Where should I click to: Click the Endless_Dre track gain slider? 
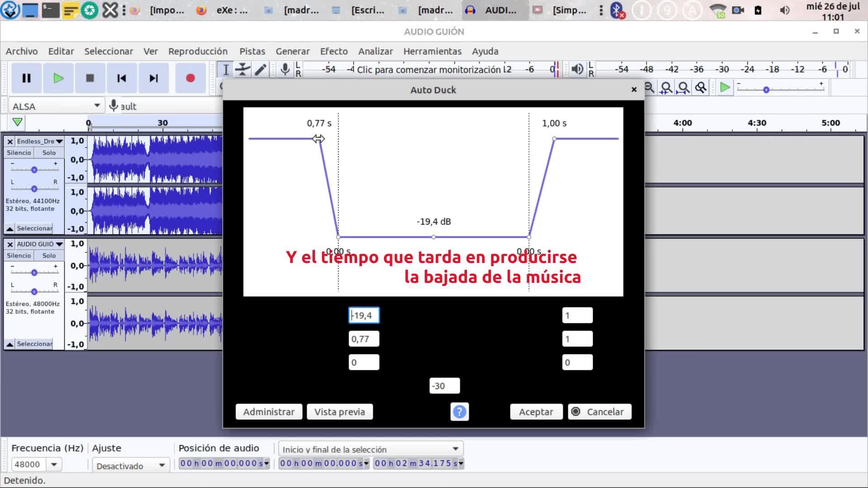pyautogui.click(x=34, y=170)
